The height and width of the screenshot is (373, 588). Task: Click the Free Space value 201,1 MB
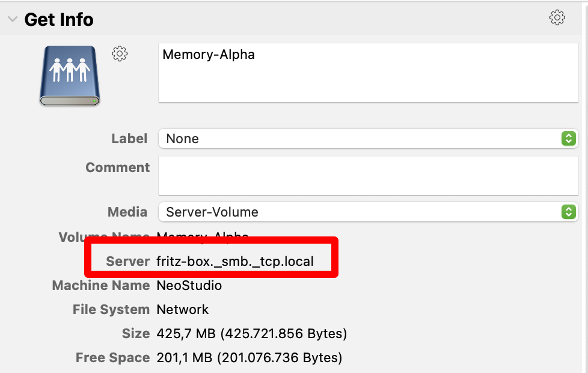click(250, 357)
